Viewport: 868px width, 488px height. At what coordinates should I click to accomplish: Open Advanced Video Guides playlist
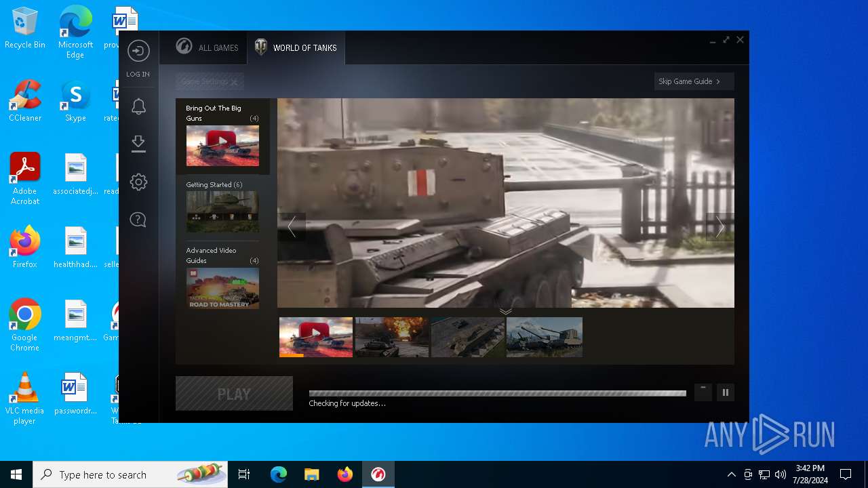(x=222, y=278)
